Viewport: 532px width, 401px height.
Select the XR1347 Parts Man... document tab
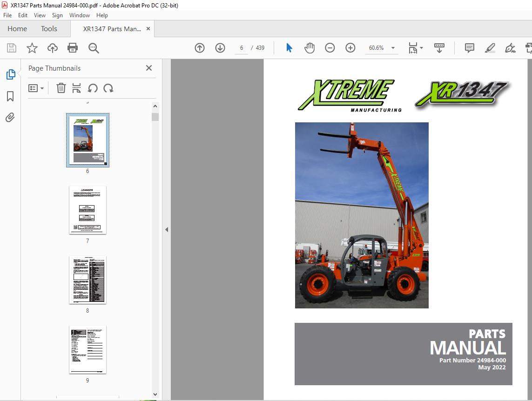tap(112, 29)
